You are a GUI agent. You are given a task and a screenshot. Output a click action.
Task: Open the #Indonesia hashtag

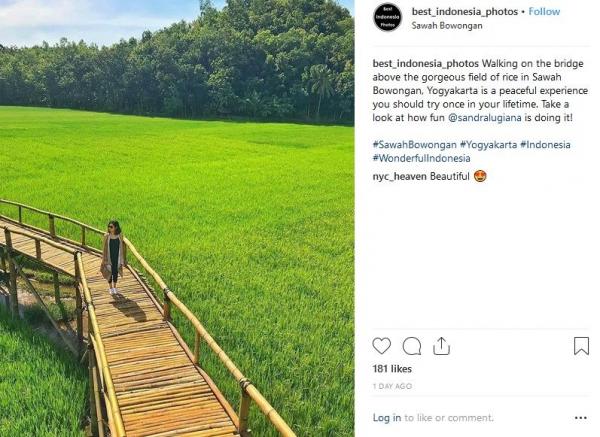coord(546,144)
